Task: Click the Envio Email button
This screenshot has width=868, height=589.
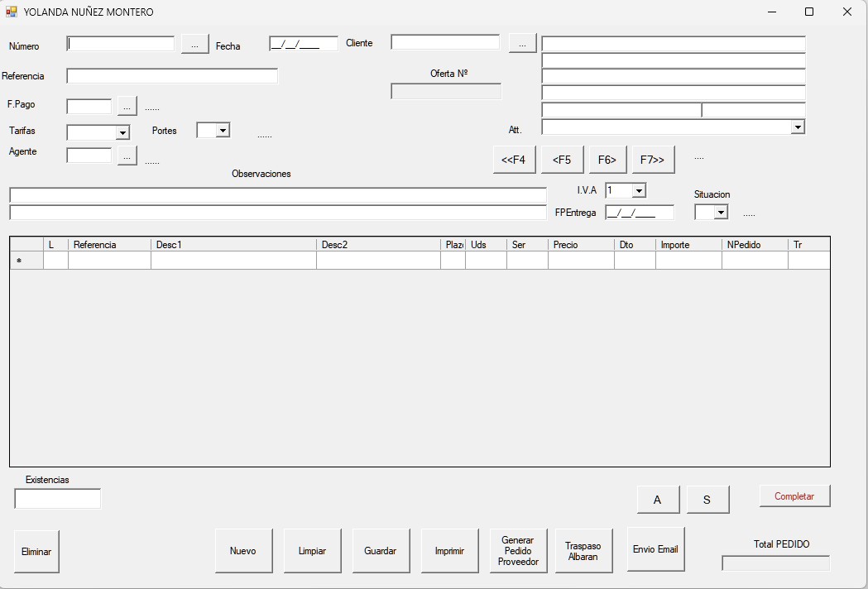Action: pos(655,549)
